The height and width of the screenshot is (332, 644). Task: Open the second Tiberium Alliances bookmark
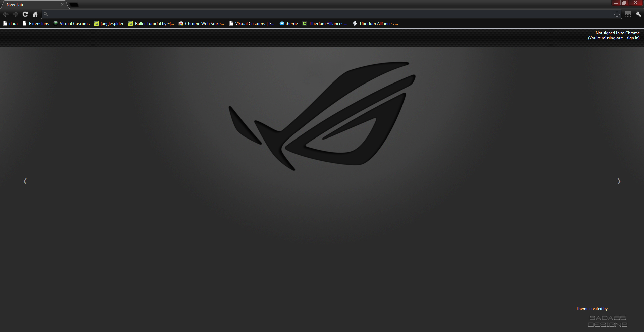[375, 24]
